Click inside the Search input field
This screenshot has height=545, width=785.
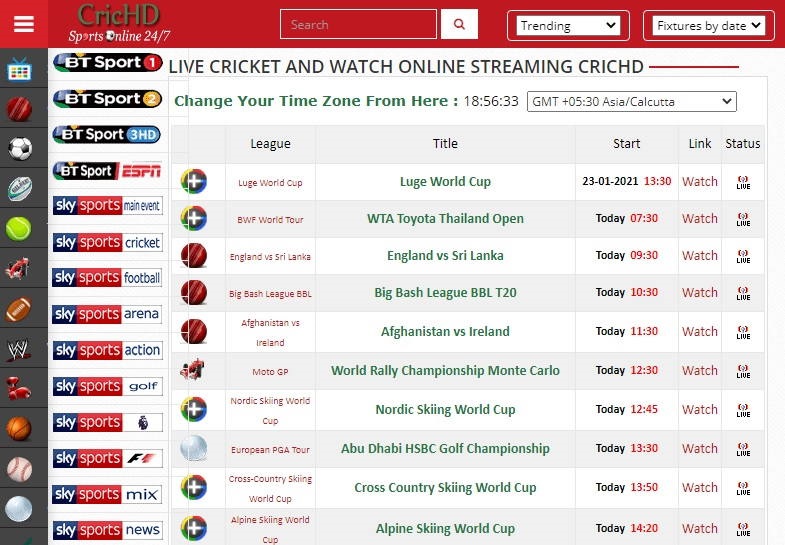pos(358,24)
